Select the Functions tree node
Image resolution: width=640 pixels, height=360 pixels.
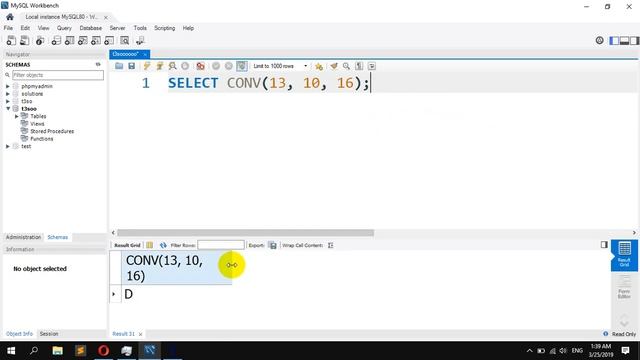pyautogui.click(x=41, y=139)
